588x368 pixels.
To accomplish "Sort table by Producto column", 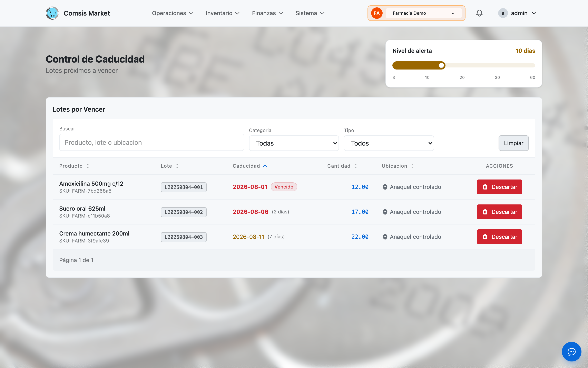I will coord(74,166).
